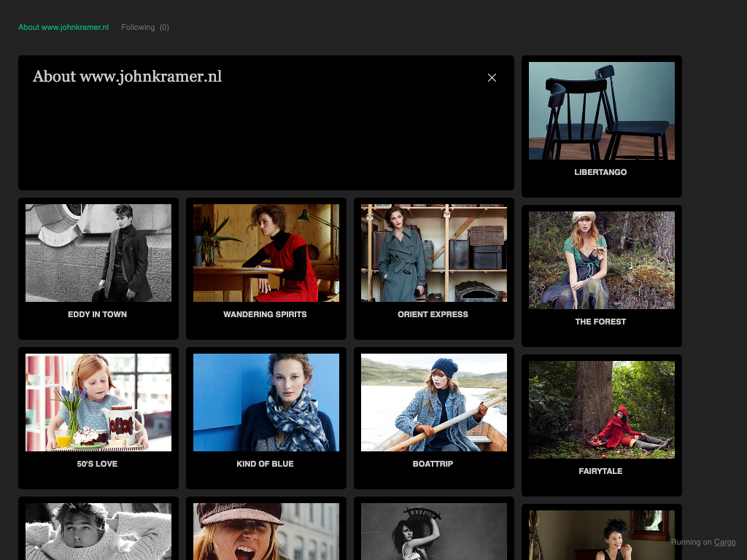Open the Kind of Blue photo
The width and height of the screenshot is (747, 560).
[x=266, y=402]
